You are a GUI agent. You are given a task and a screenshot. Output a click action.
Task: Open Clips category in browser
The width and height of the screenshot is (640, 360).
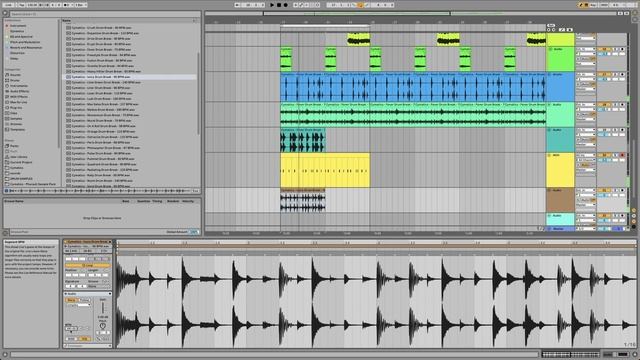(13, 113)
